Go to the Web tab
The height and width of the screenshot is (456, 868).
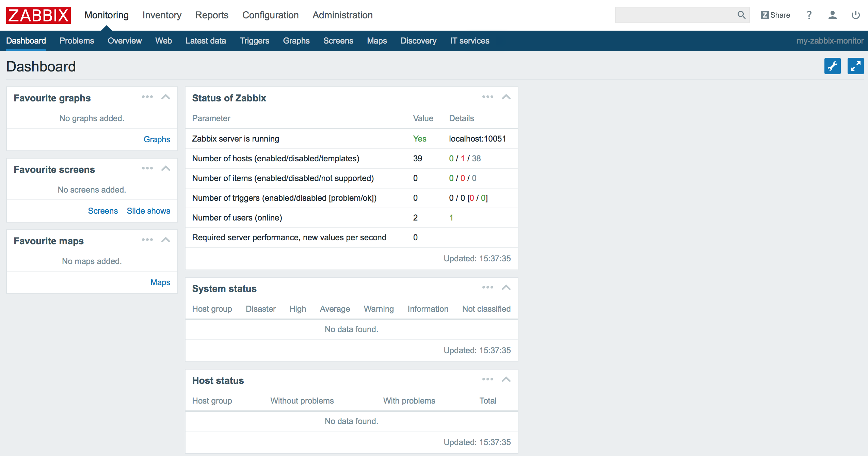pos(164,41)
